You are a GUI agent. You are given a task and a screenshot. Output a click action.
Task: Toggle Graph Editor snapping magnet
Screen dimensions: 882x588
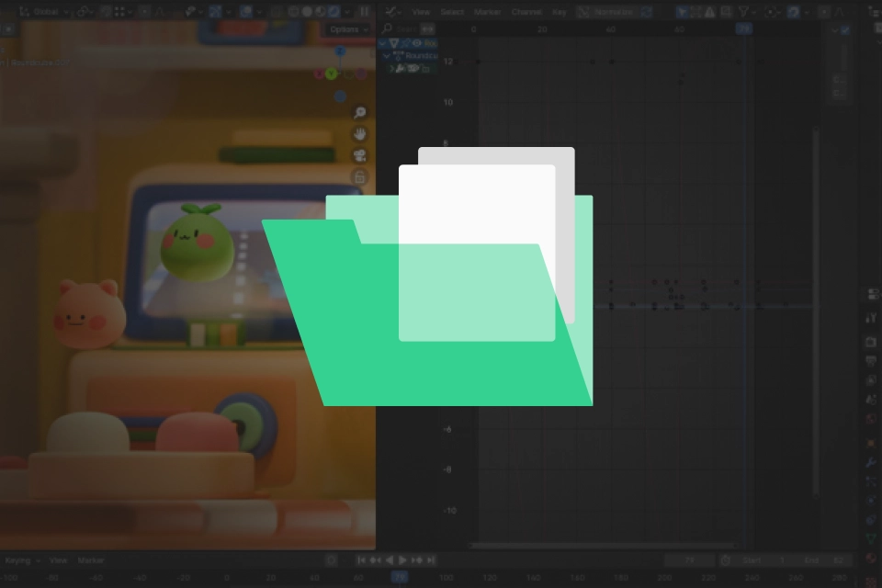pos(793,11)
